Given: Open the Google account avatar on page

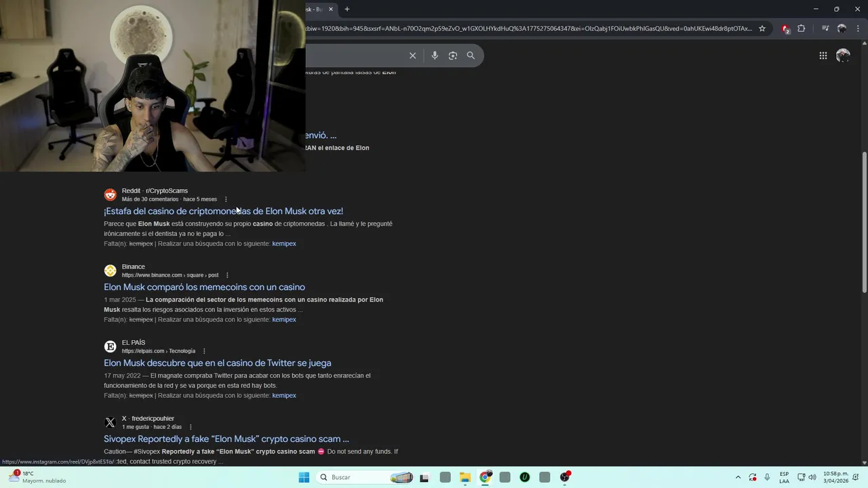Looking at the screenshot, I should click(843, 56).
